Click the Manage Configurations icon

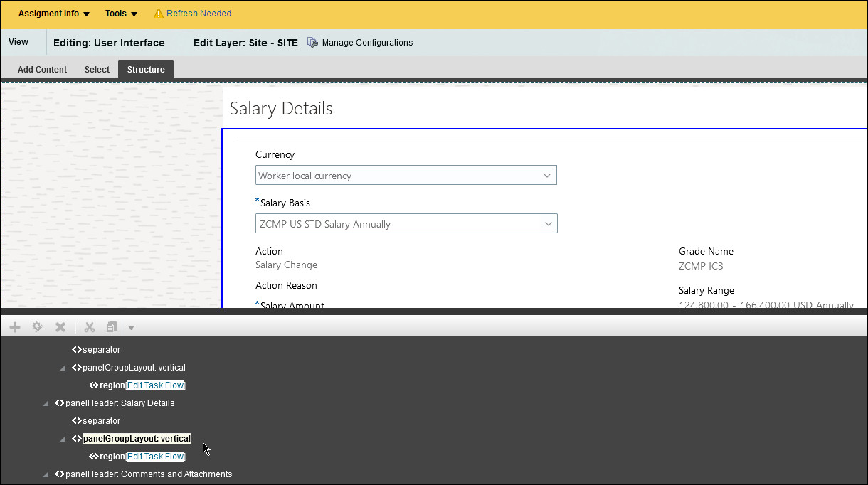tap(312, 43)
